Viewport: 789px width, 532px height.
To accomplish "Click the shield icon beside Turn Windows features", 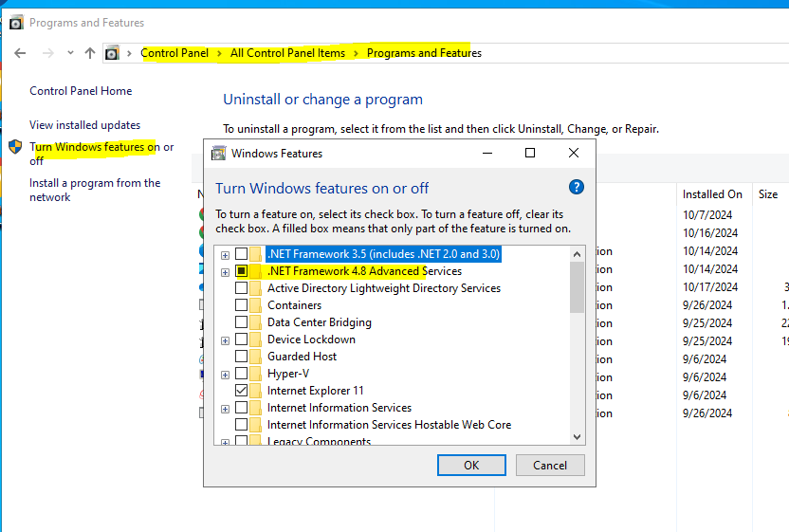I will 15,147.
